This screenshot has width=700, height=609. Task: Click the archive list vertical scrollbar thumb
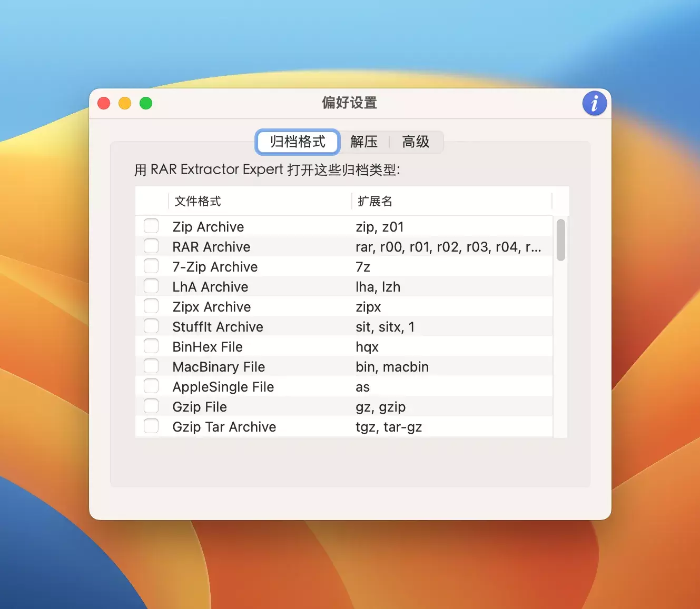click(x=561, y=240)
